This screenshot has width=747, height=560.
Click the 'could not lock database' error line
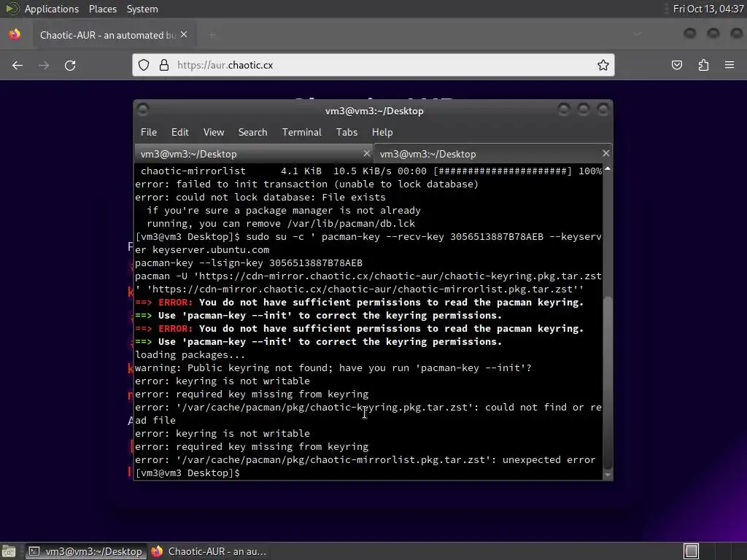coord(260,197)
